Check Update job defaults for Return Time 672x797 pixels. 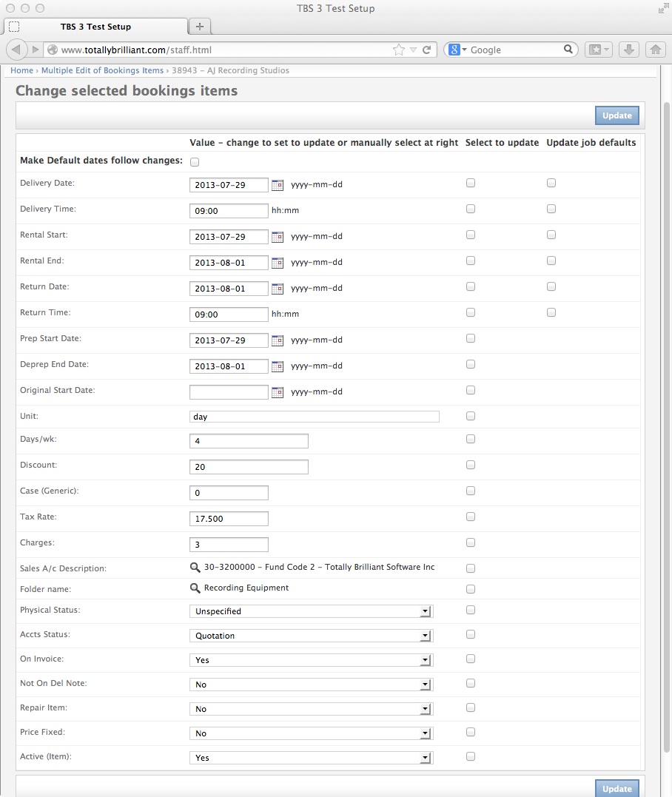click(x=551, y=312)
